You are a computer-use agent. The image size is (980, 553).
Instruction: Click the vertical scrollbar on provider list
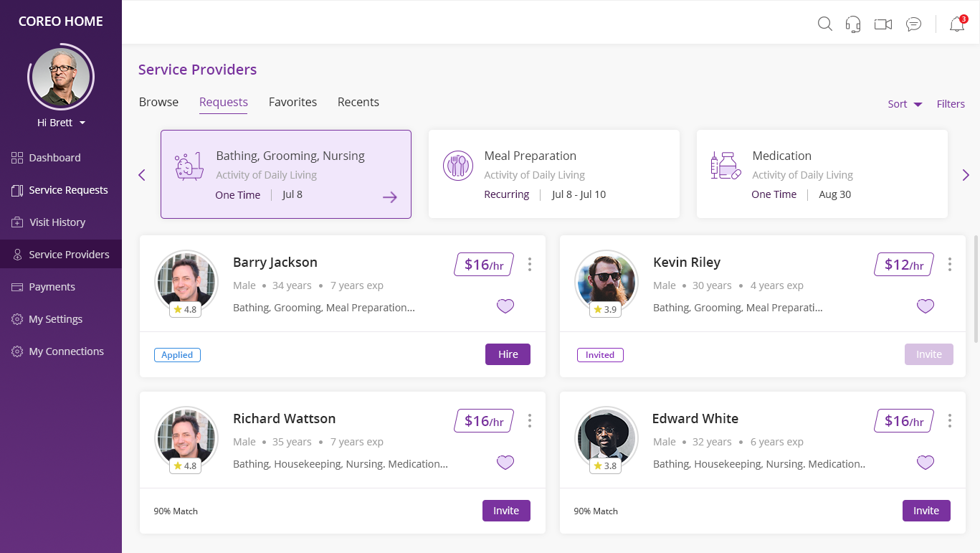point(976,287)
